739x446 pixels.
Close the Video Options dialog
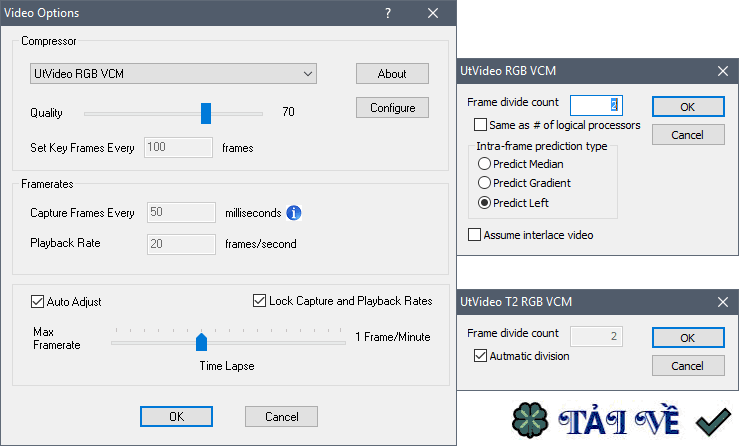[x=433, y=13]
